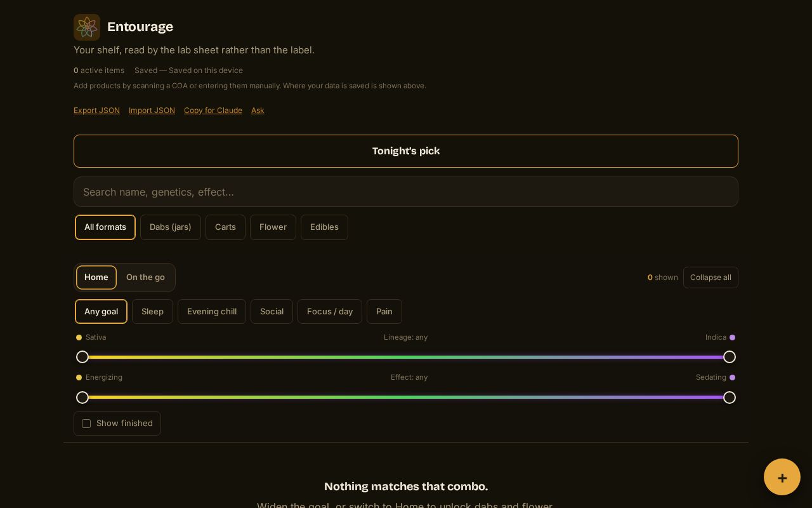
Task: Choose the Sleep goal
Action: [152, 312]
